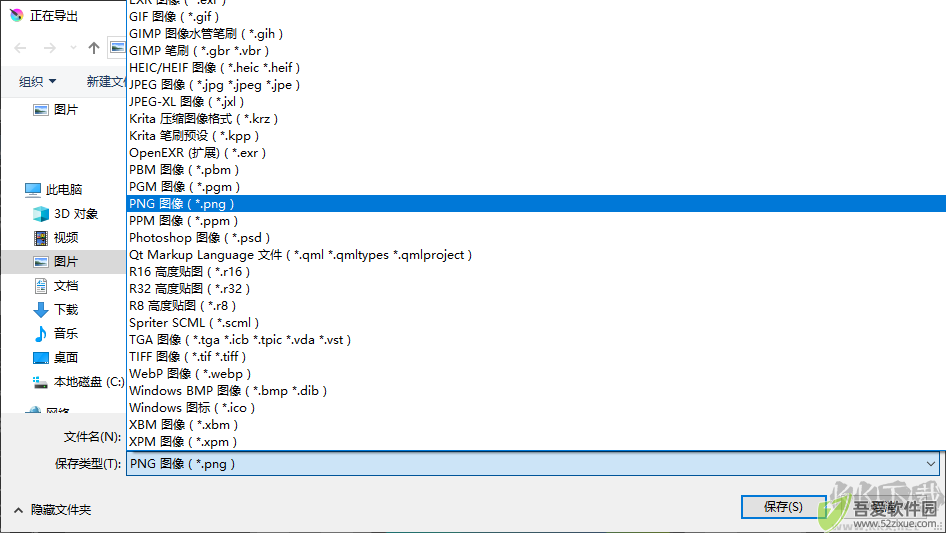Select XPM 图像 (*.xpm) format
946x533 pixels.
(x=536, y=442)
